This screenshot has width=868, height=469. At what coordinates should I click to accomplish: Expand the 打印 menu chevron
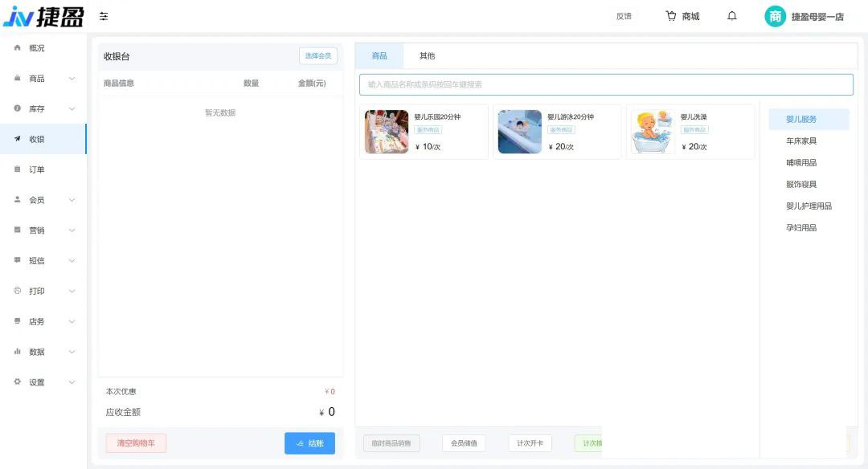72,292
